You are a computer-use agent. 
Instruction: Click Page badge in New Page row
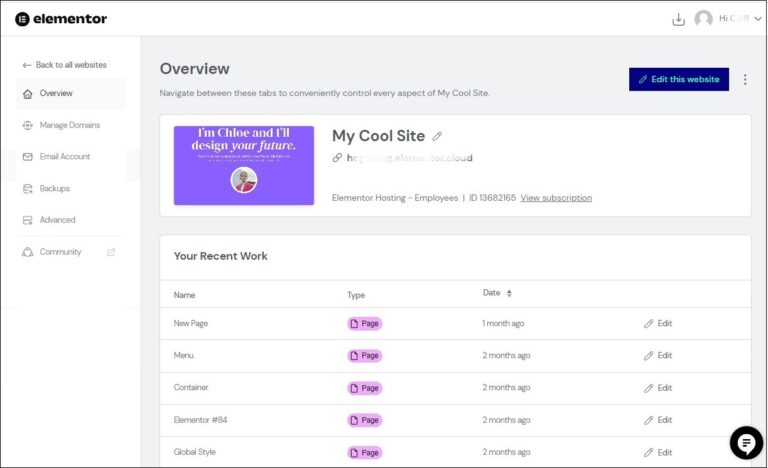click(x=364, y=323)
